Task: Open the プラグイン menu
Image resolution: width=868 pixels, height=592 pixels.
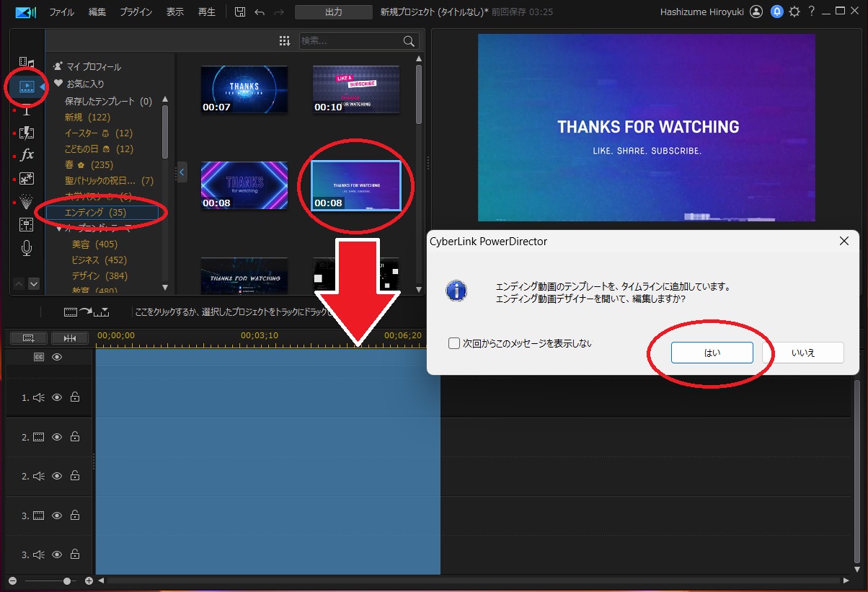Action: click(x=136, y=12)
